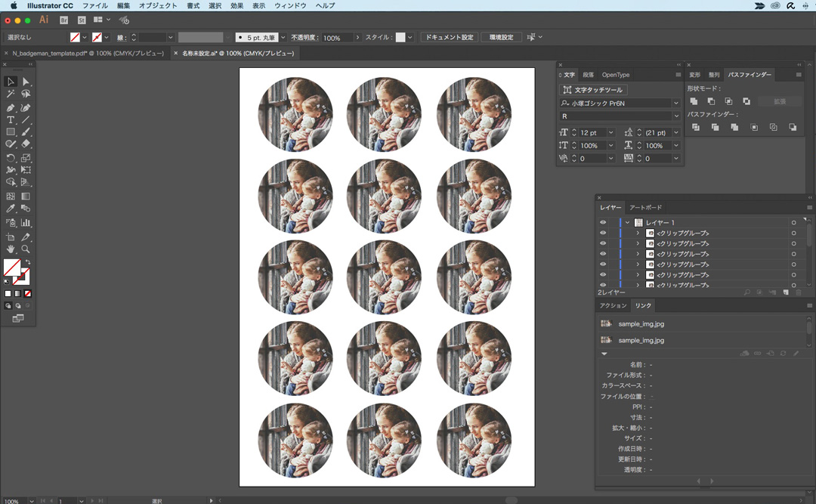
Task: Open the font size 12 pt dropdown
Action: (610, 133)
